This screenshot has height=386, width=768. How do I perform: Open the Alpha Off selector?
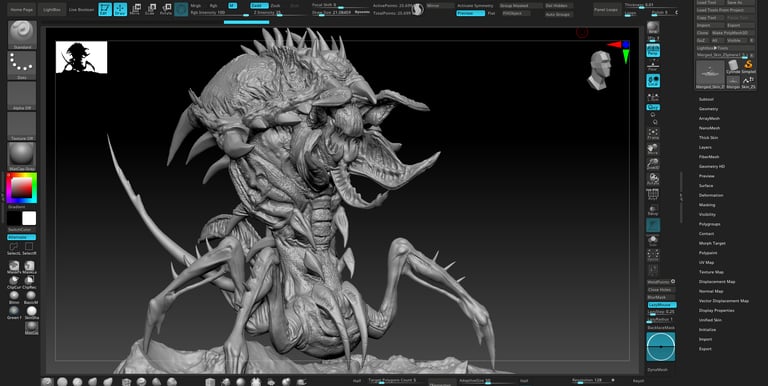pyautogui.click(x=22, y=96)
